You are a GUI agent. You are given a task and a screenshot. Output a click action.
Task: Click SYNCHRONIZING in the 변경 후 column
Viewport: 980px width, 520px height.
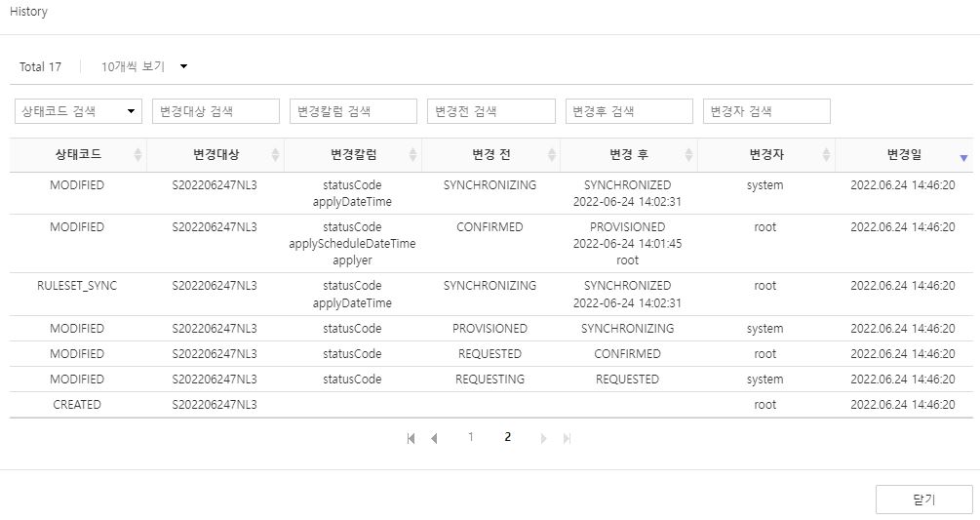point(628,328)
